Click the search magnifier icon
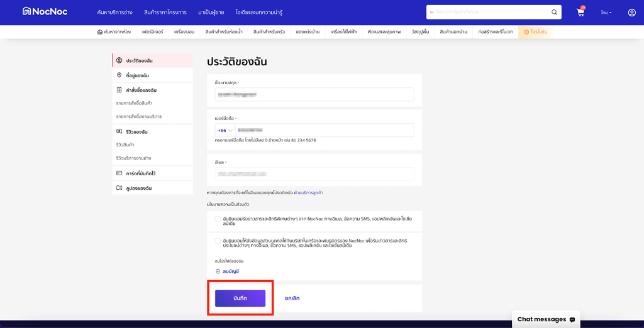 554,13
